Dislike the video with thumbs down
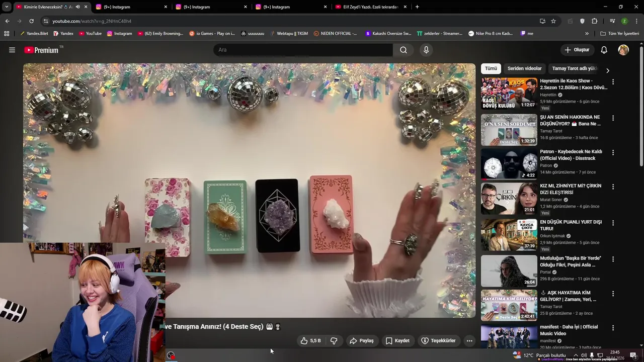This screenshot has width=644, height=362. 334,340
